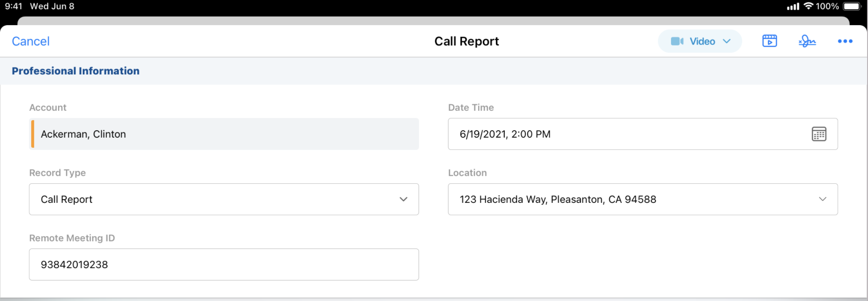Select the 123 Hacienda Way location text
868x301 pixels.
point(557,200)
